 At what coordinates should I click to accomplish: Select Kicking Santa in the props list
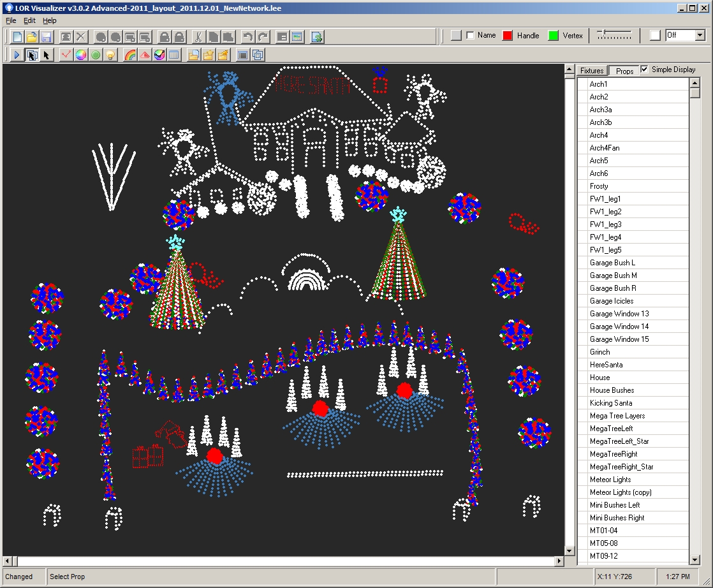(610, 403)
